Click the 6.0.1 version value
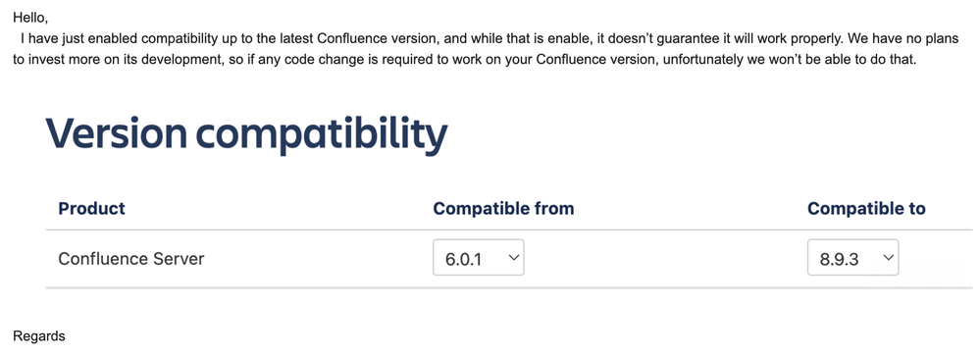The image size is (980, 357). point(463,259)
